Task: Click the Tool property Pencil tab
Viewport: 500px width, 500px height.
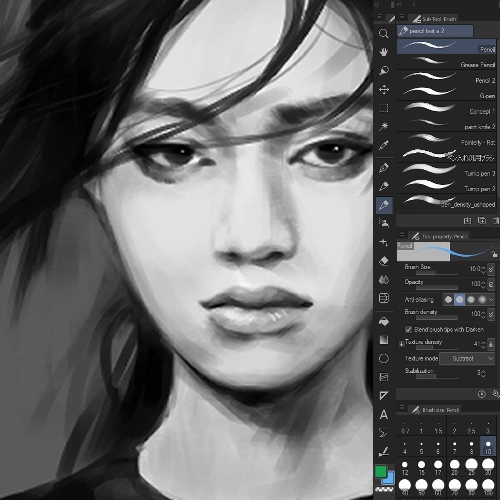Action: point(439,236)
